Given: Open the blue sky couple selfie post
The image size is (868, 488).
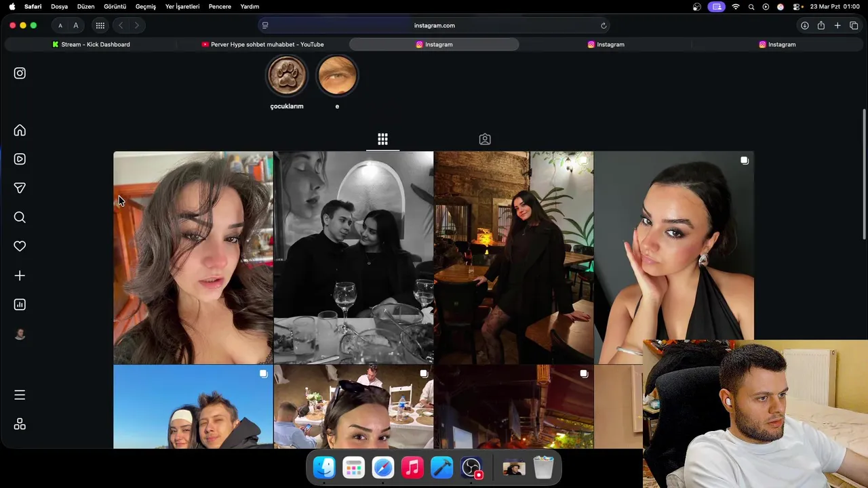Looking at the screenshot, I should point(193,407).
